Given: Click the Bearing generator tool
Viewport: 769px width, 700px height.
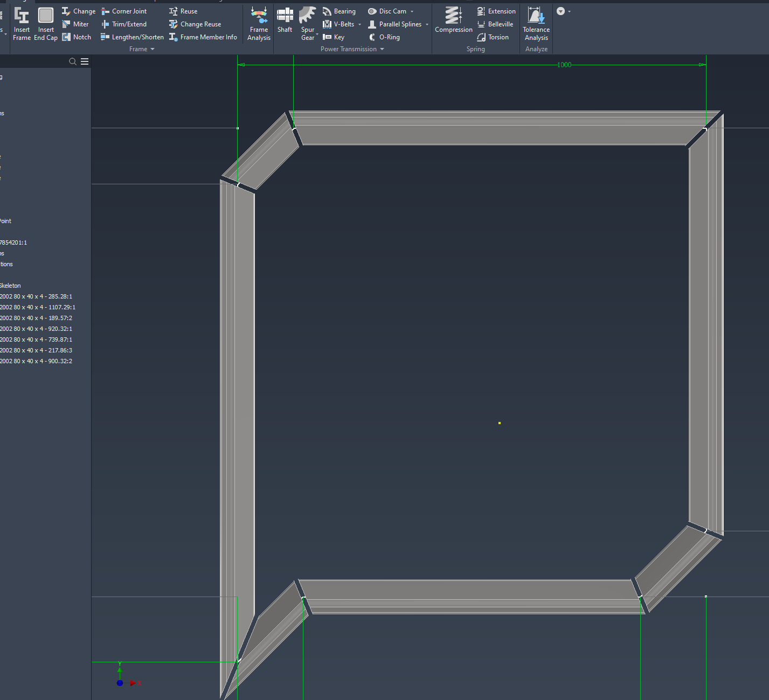Looking at the screenshot, I should 340,11.
